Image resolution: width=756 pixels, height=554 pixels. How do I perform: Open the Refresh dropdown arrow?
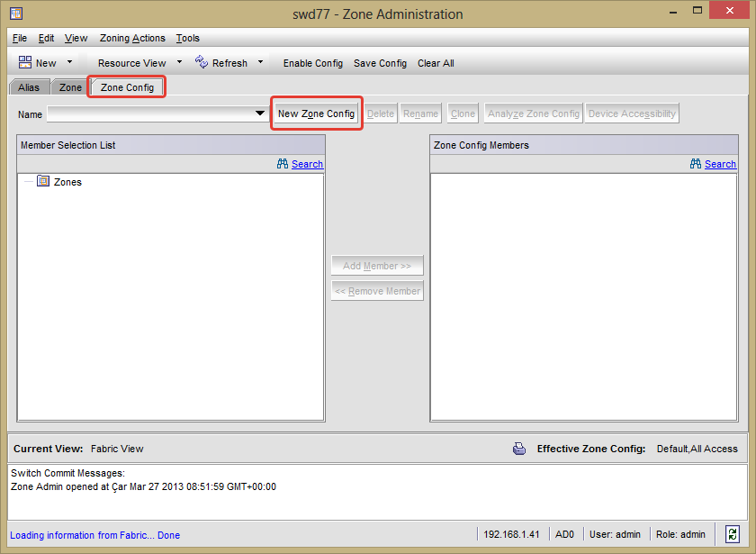coord(260,62)
